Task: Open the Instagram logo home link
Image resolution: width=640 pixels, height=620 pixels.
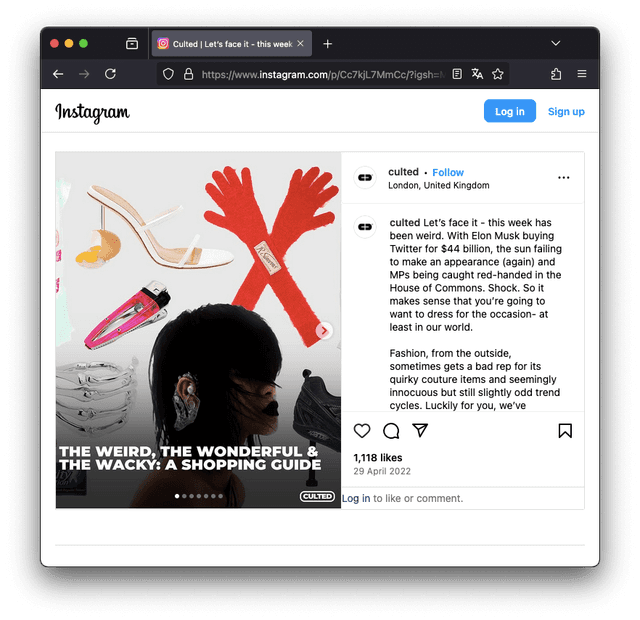Action: pyautogui.click(x=92, y=112)
